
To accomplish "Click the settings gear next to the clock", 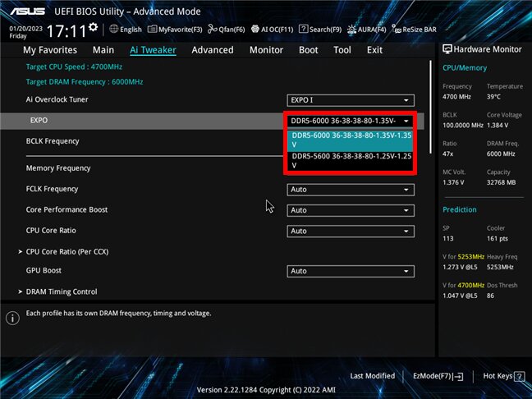I will (93, 27).
